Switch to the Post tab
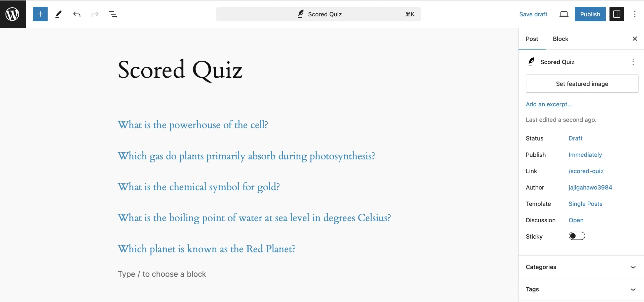The width and height of the screenshot is (644, 302). (x=532, y=38)
